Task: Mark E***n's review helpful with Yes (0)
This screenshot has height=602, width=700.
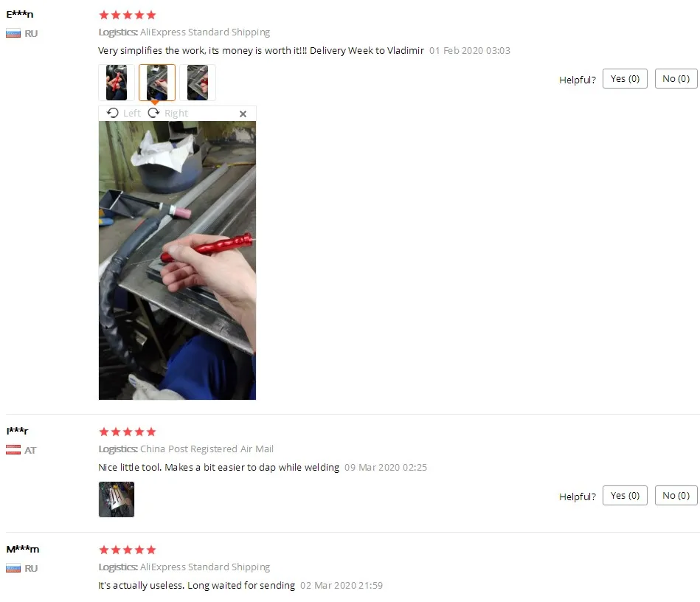Action: tap(625, 79)
